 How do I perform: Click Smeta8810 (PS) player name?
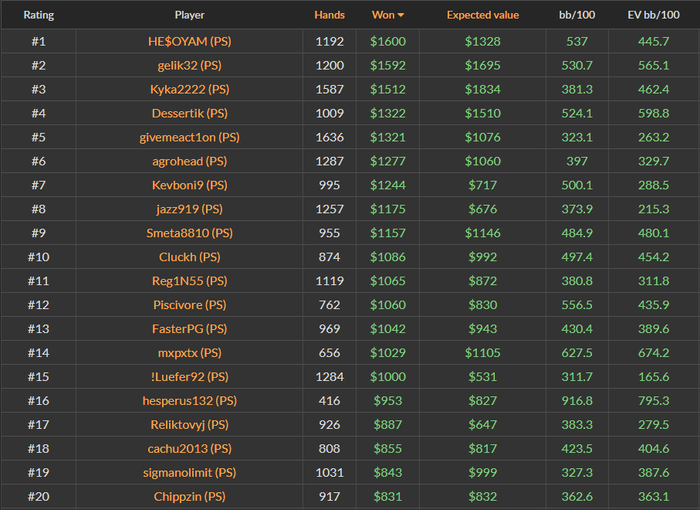189,233
